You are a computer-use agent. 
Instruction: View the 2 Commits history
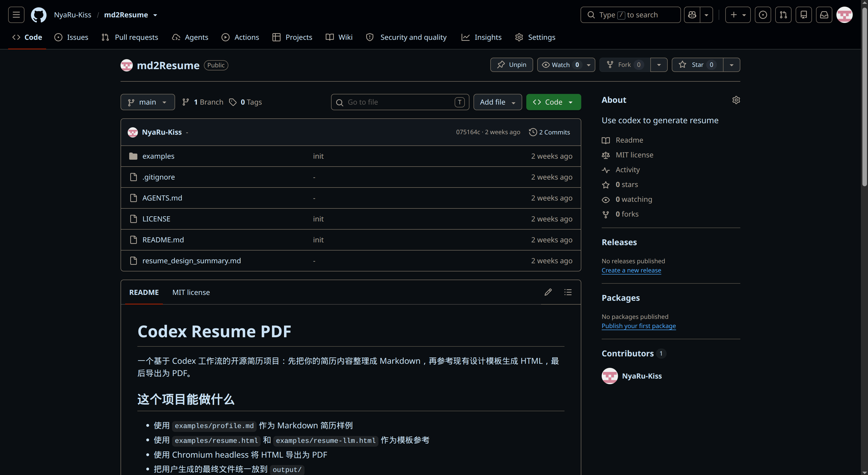click(550, 132)
